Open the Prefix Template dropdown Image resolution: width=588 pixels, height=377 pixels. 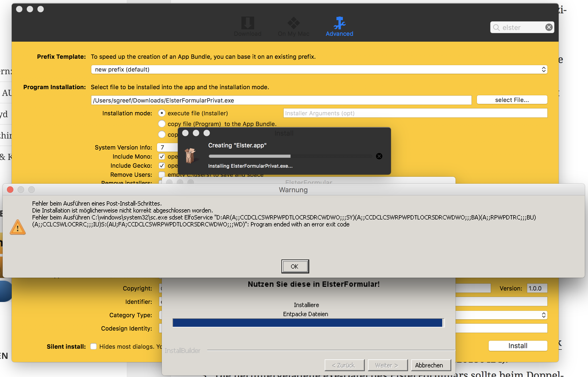[x=319, y=69]
